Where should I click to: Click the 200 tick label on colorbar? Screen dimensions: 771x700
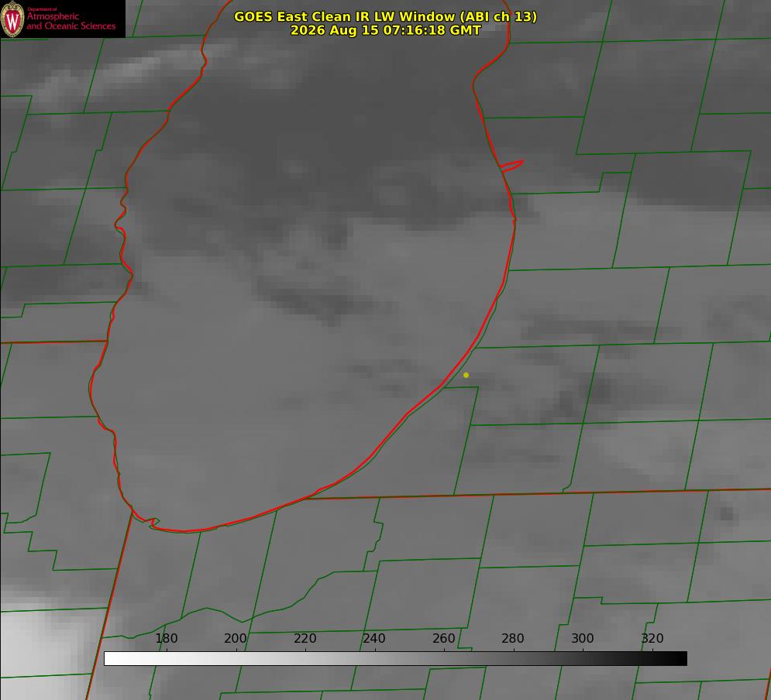pos(235,638)
